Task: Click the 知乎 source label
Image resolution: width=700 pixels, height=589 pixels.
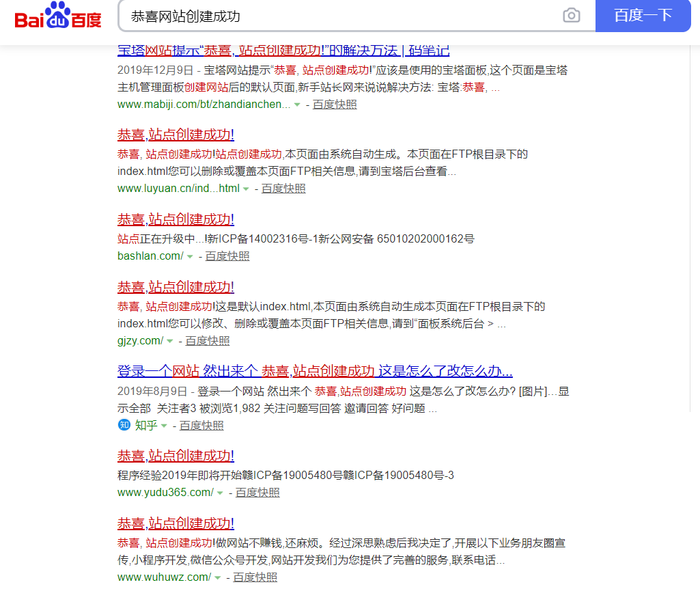Action: 146,426
